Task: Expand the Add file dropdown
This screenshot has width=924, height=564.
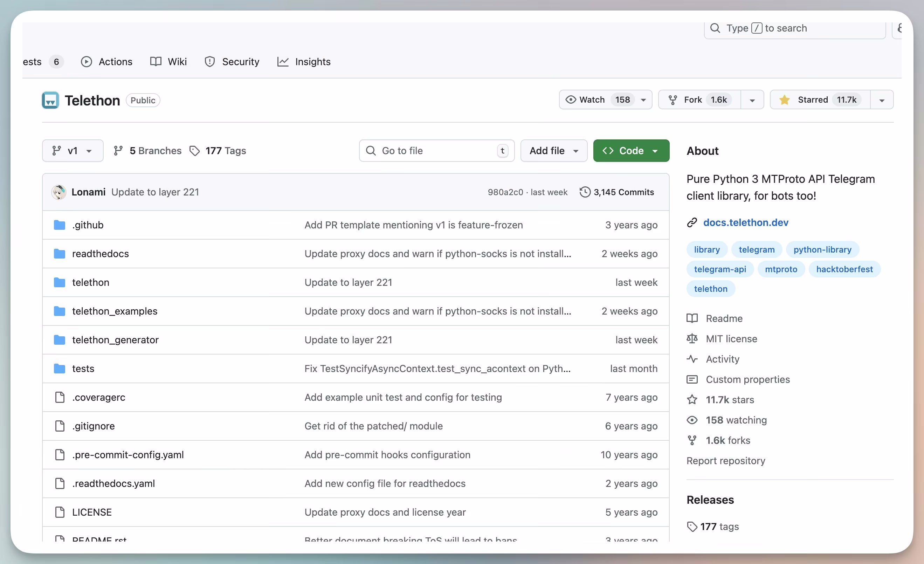Action: point(553,151)
